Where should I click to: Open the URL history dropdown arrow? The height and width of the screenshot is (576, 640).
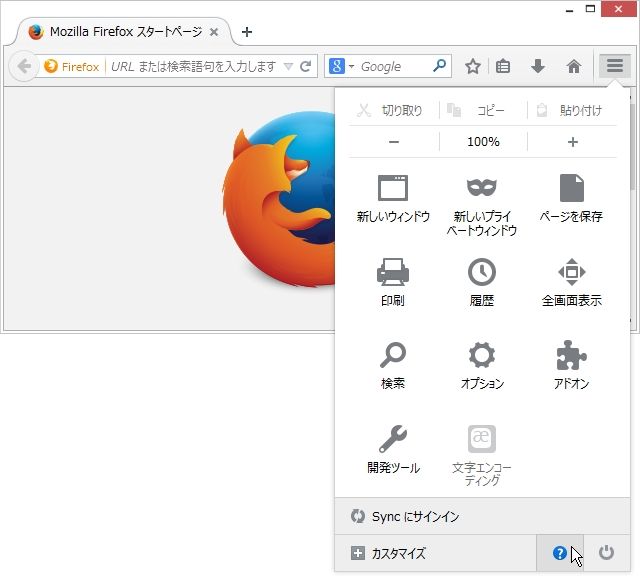click(x=288, y=66)
